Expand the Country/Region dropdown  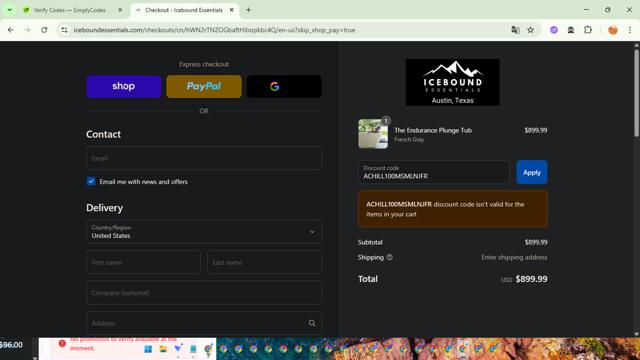point(204,231)
